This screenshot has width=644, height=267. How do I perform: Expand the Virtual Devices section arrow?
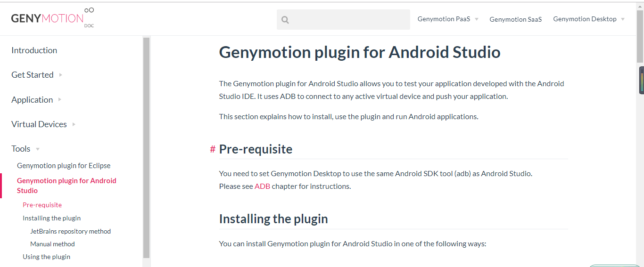(x=74, y=124)
